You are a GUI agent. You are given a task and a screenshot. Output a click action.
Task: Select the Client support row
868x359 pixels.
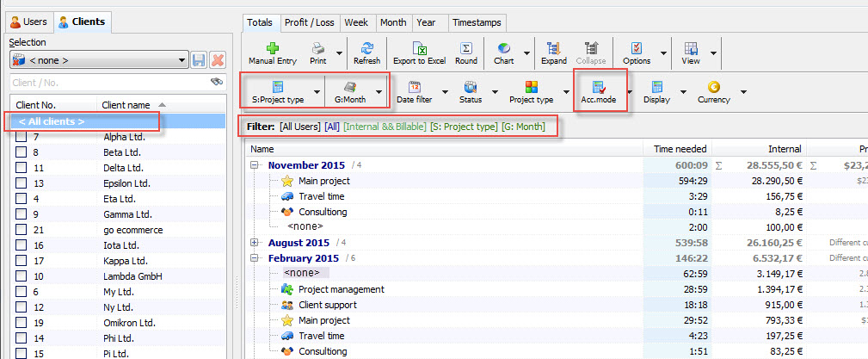[327, 305]
